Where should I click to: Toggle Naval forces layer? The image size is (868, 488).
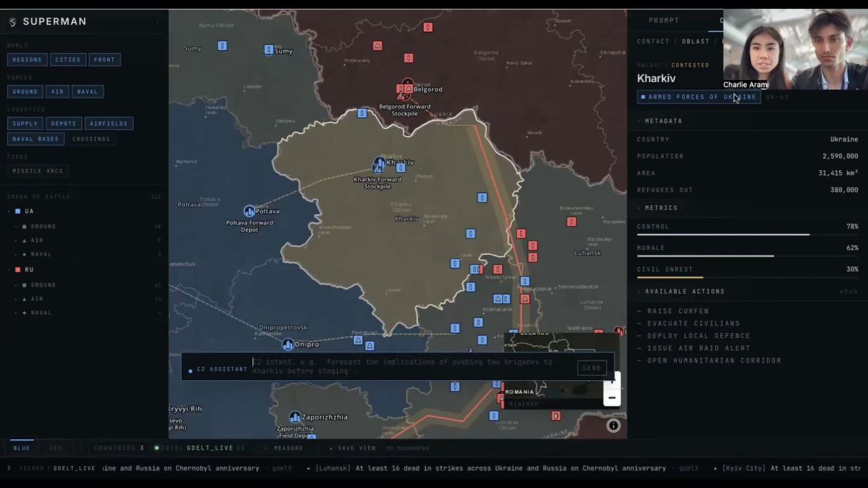(x=87, y=91)
